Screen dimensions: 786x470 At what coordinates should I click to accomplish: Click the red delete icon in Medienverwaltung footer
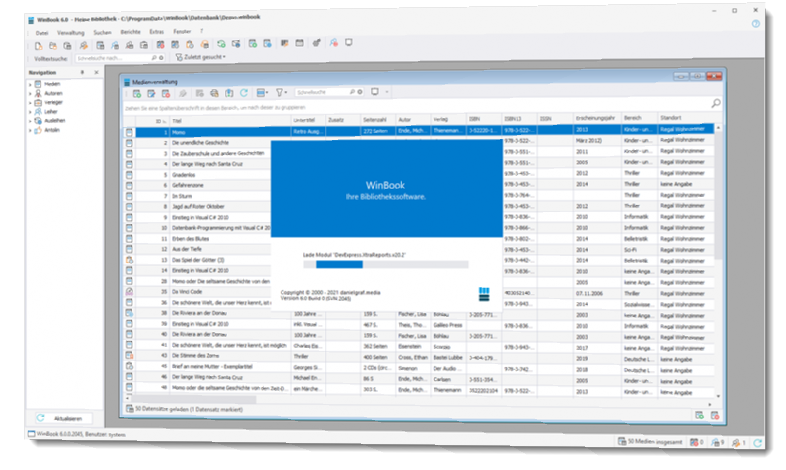[x=715, y=415]
